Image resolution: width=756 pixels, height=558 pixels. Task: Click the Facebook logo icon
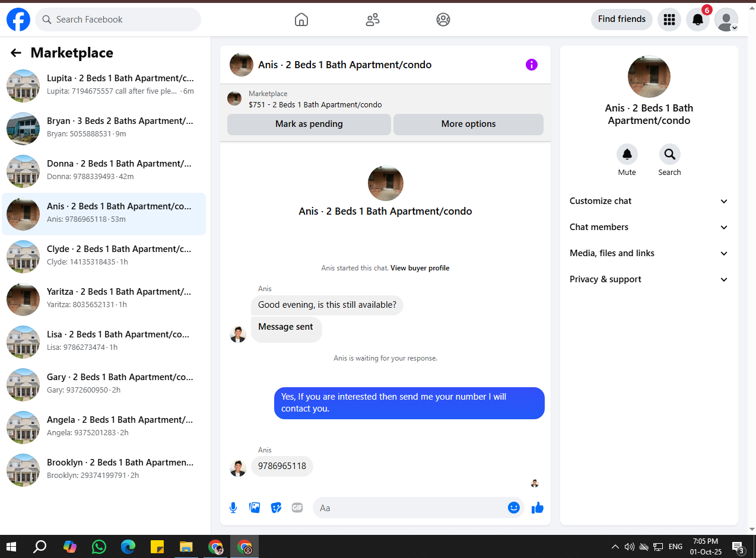(18, 20)
